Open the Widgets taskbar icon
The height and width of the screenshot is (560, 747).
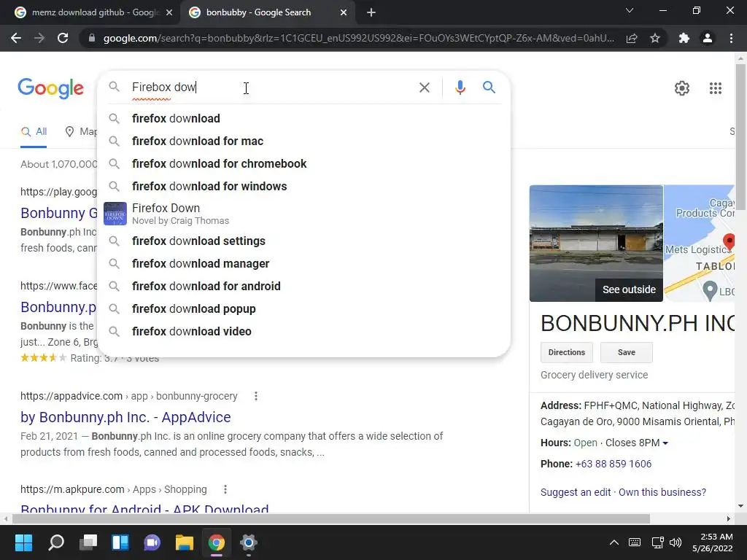tap(120, 542)
